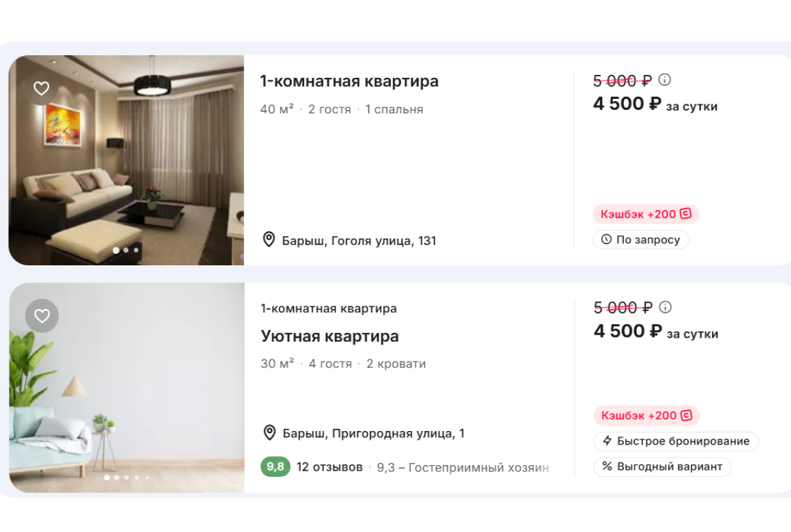Click map pin icon for Гоголя улица, 131

(x=269, y=239)
